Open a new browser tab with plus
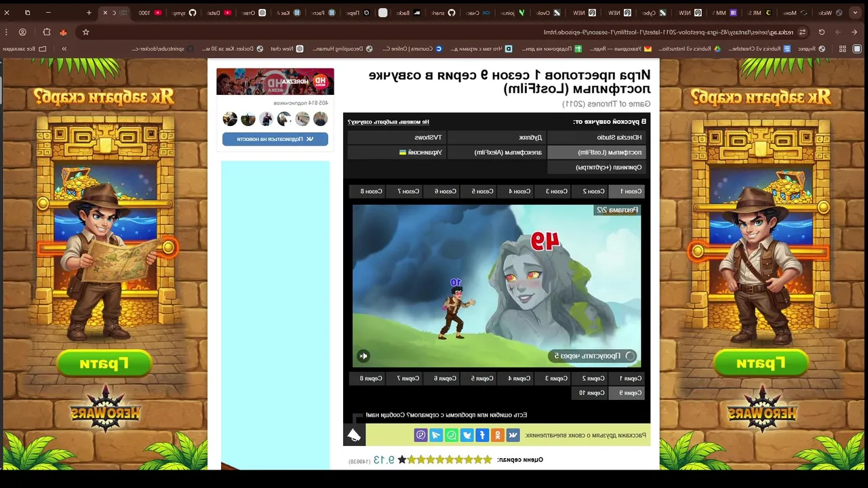Image resolution: width=868 pixels, height=488 pixels. point(89,12)
